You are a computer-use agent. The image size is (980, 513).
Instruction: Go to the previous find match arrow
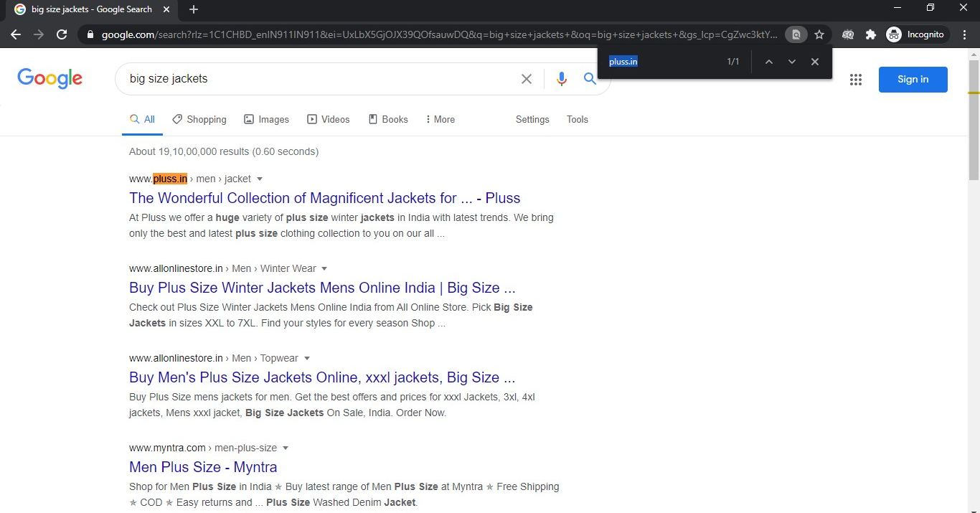(x=768, y=62)
